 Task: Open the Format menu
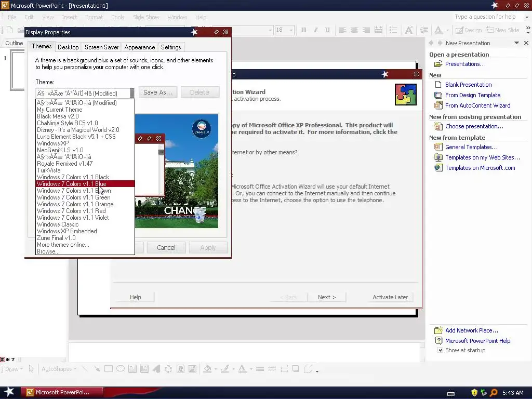94,17
